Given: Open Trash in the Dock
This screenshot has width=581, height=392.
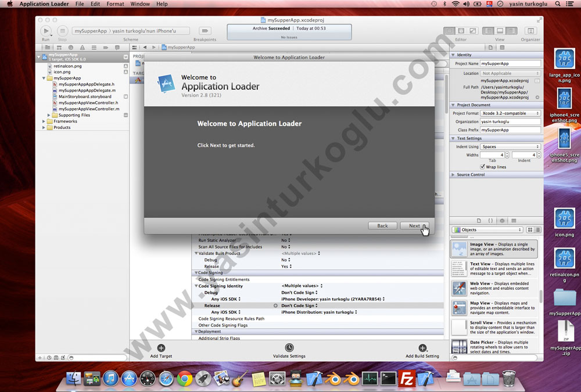Looking at the screenshot, I should pyautogui.click(x=509, y=378).
